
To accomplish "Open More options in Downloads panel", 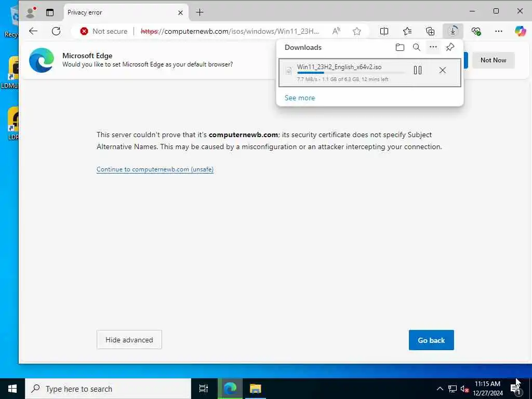I will tap(433, 47).
